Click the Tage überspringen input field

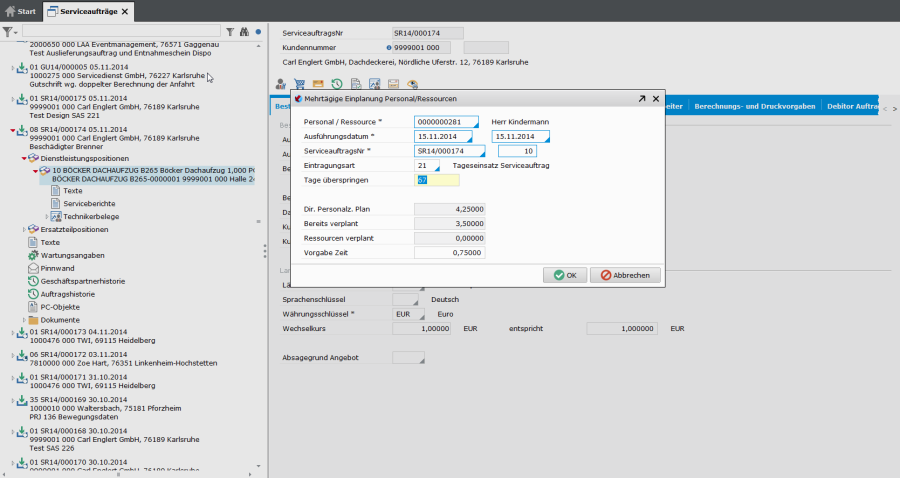pyautogui.click(x=437, y=180)
